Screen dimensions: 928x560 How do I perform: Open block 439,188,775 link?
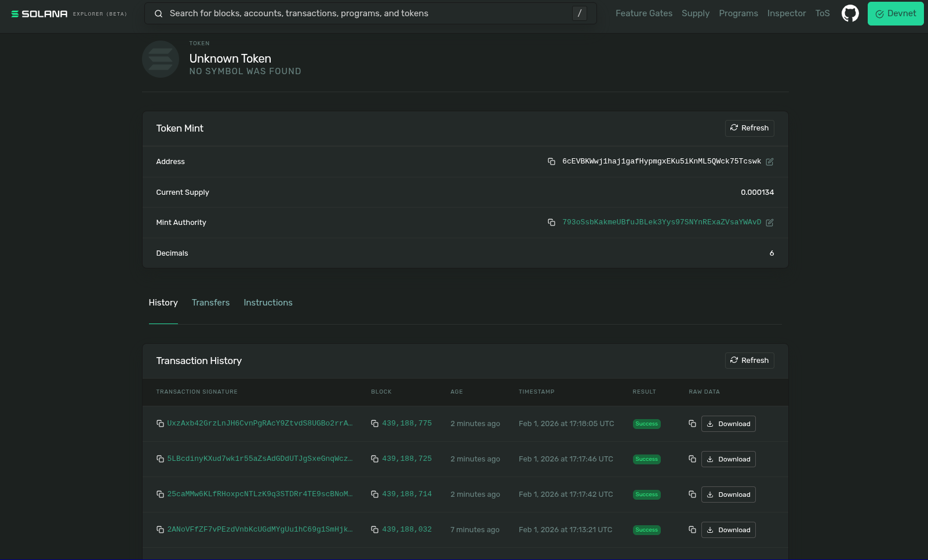click(406, 424)
